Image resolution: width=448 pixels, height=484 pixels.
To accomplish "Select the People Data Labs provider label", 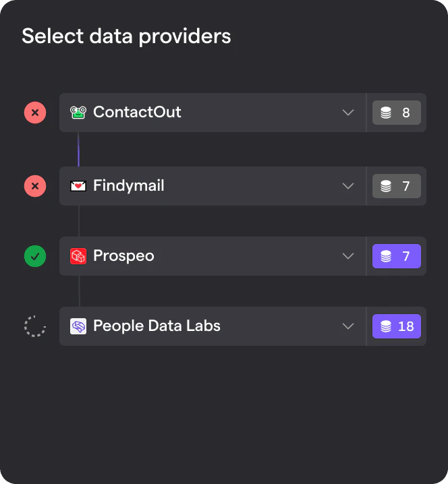I will tap(157, 326).
